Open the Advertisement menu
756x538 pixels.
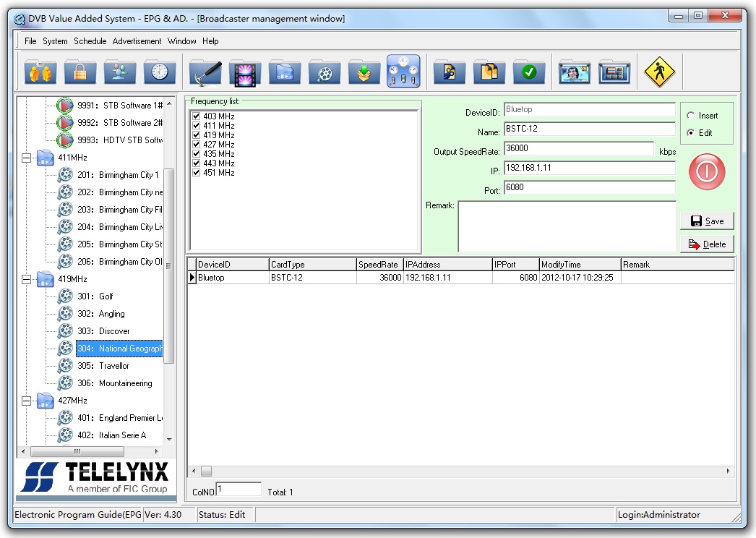pos(137,41)
